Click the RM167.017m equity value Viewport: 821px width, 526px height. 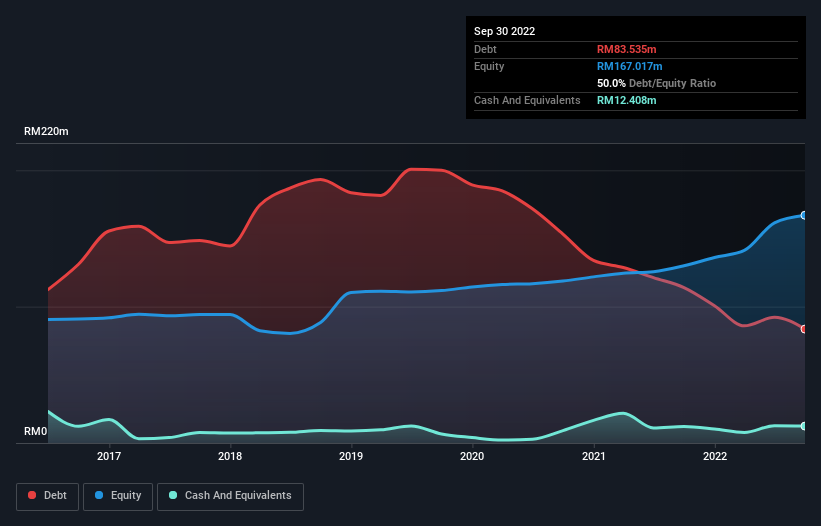coord(630,66)
